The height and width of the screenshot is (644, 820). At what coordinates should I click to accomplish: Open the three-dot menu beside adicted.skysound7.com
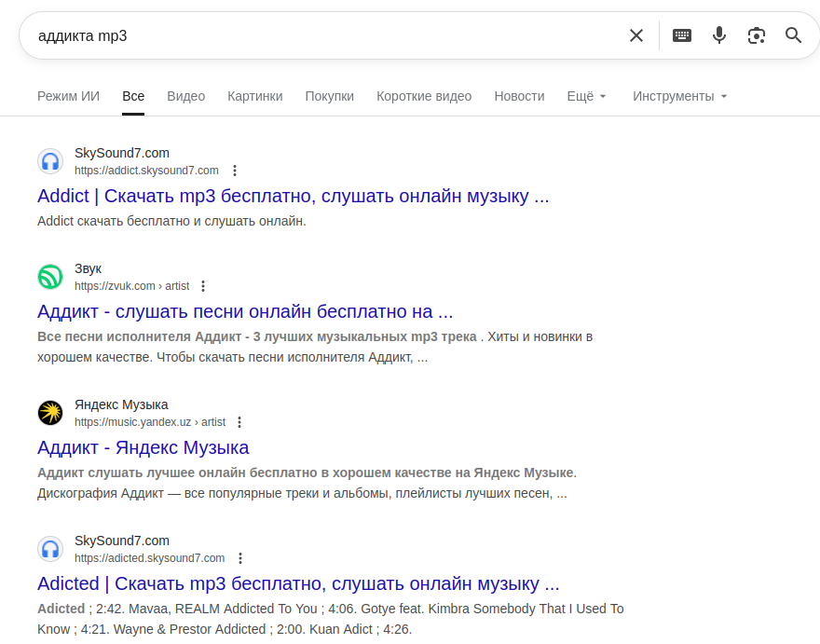point(240,558)
